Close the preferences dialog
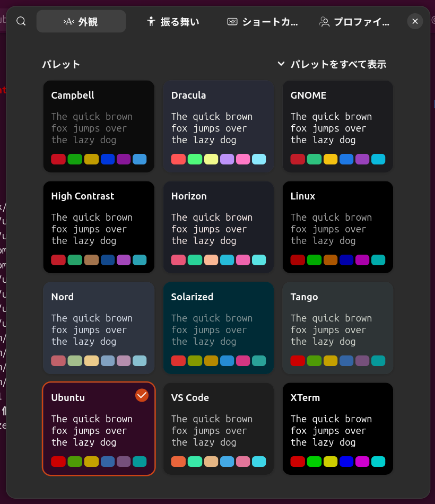The width and height of the screenshot is (435, 504). (415, 21)
